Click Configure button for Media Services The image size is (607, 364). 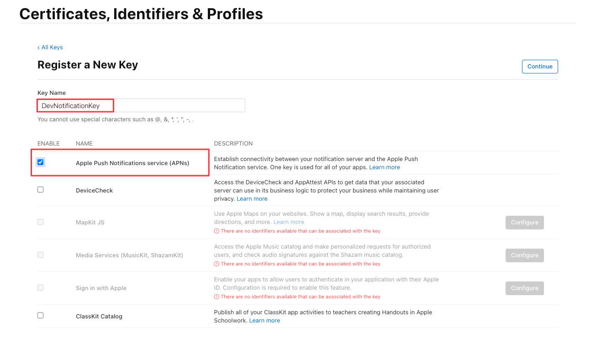[525, 255]
